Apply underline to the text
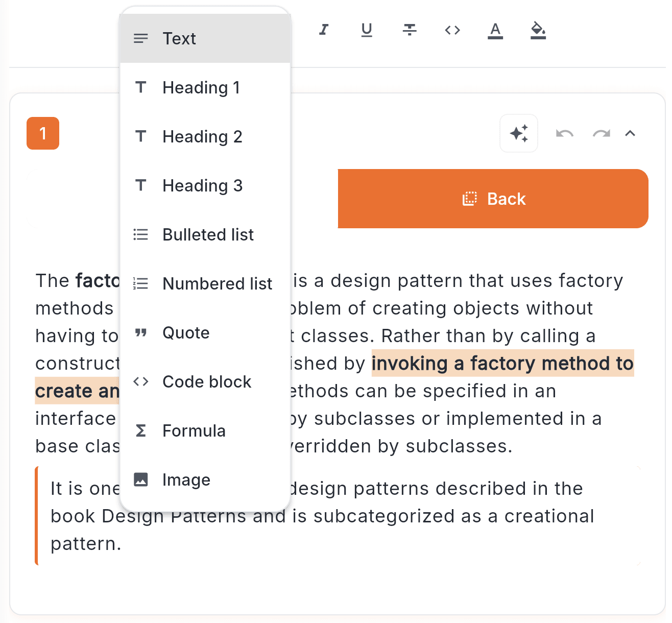 pyautogui.click(x=367, y=30)
